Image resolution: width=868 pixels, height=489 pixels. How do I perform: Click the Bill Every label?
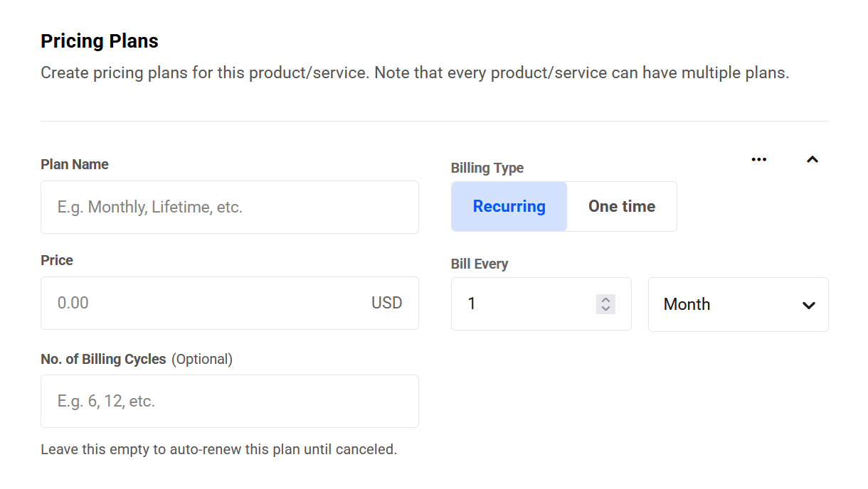480,264
